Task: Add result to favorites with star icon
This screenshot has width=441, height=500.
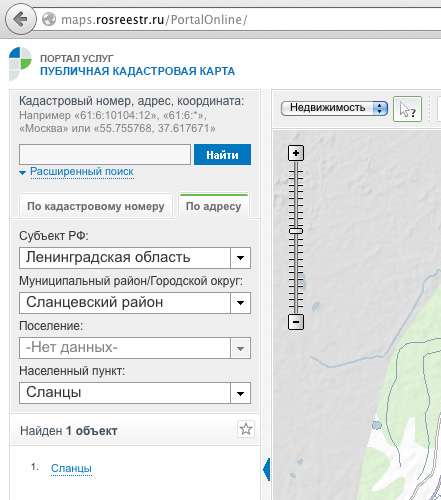Action: 246,429
